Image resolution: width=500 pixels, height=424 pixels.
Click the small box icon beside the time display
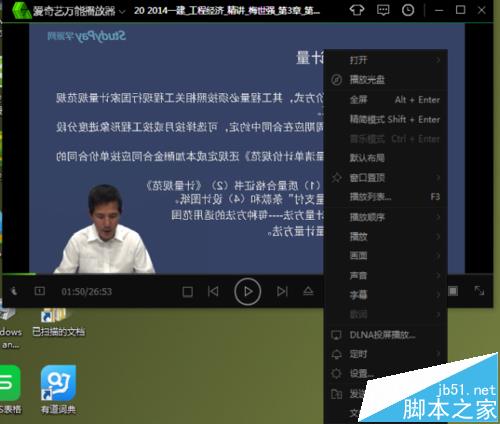point(39,291)
